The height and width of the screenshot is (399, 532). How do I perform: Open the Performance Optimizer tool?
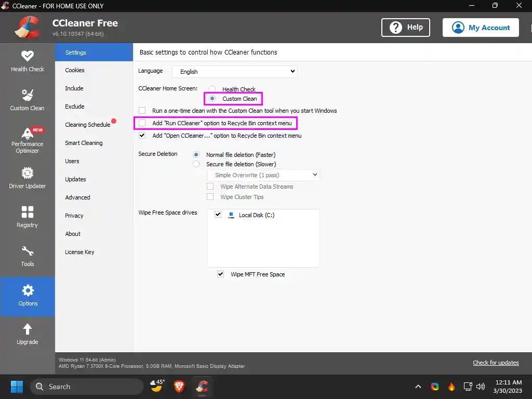[x=28, y=139]
